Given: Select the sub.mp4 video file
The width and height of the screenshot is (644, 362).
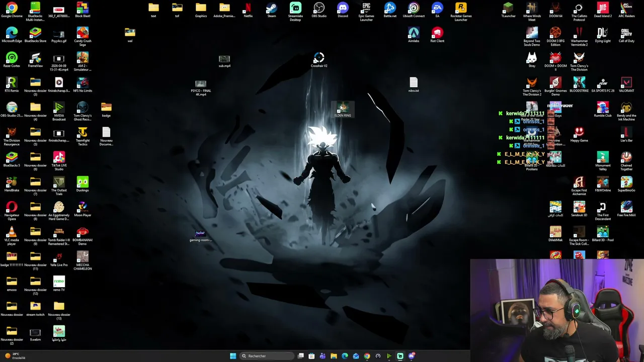Looking at the screenshot, I should pos(224,61).
